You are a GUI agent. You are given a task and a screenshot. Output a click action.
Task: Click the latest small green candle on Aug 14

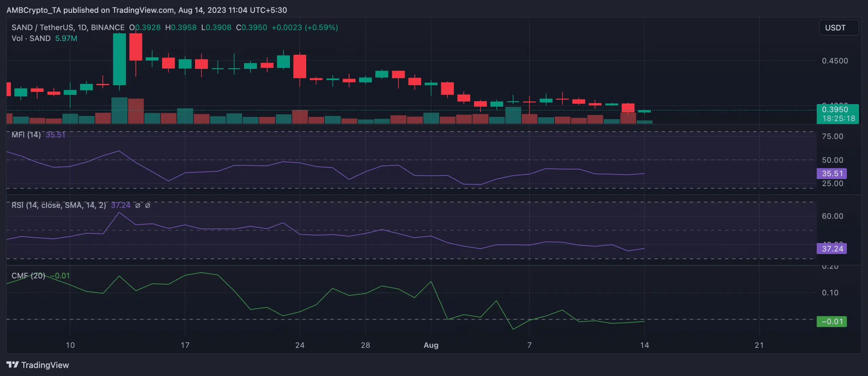(x=644, y=111)
